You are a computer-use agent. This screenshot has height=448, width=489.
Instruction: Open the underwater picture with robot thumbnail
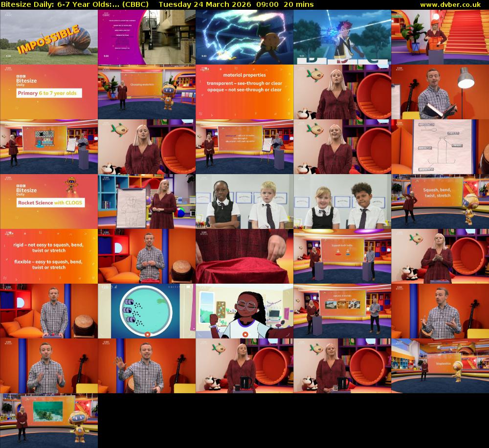coord(49,421)
